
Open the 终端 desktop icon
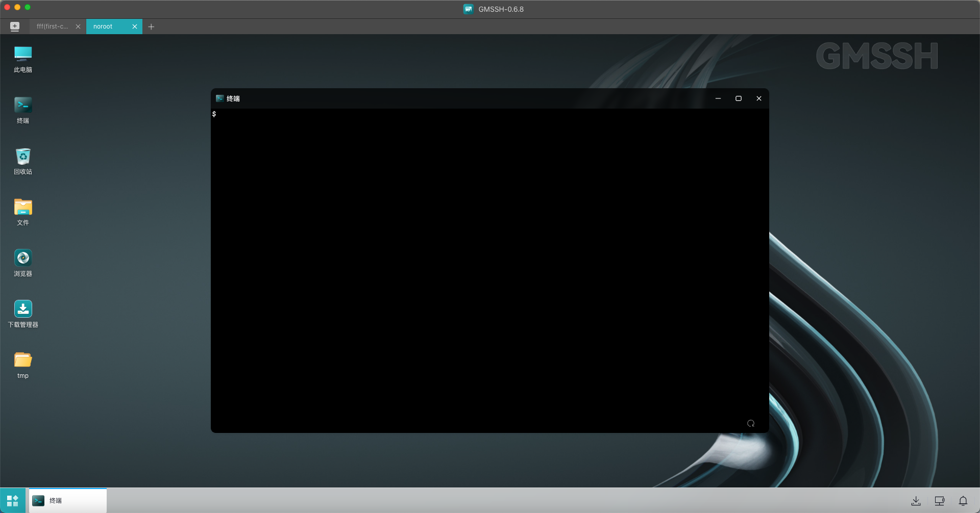pos(23,110)
